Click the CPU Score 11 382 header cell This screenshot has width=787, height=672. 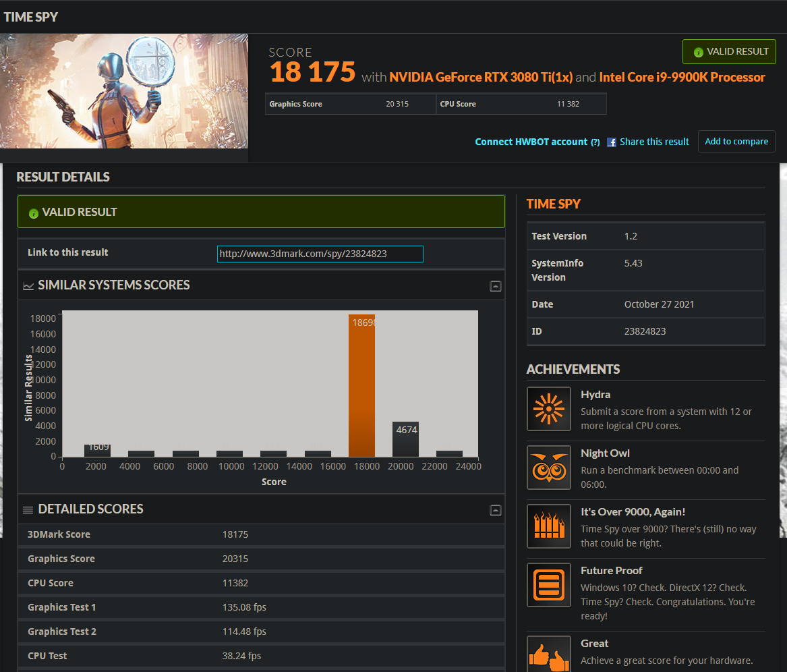tap(521, 104)
